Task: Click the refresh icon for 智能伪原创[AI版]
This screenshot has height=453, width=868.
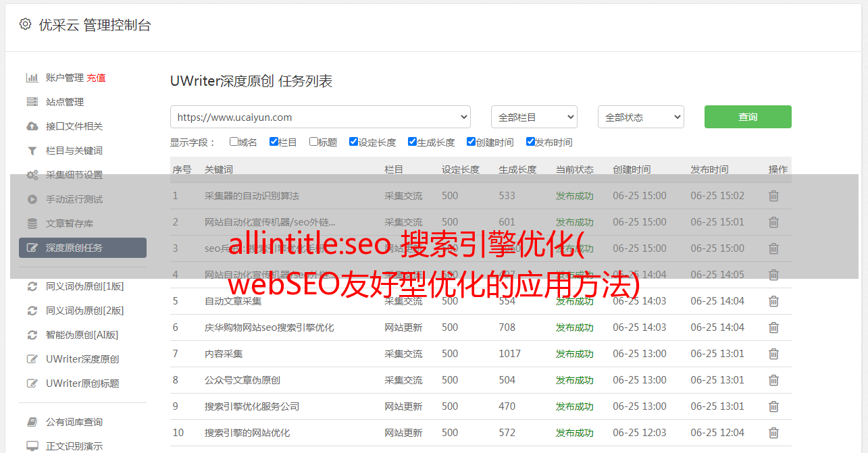Action: pyautogui.click(x=32, y=335)
